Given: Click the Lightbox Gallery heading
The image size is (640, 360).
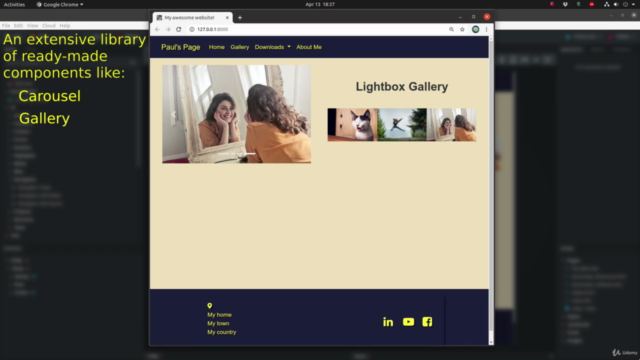Looking at the screenshot, I should 402,87.
